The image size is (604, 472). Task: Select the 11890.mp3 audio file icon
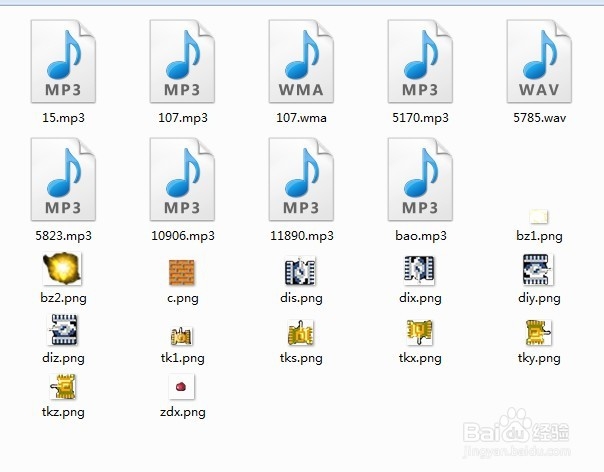[301, 180]
